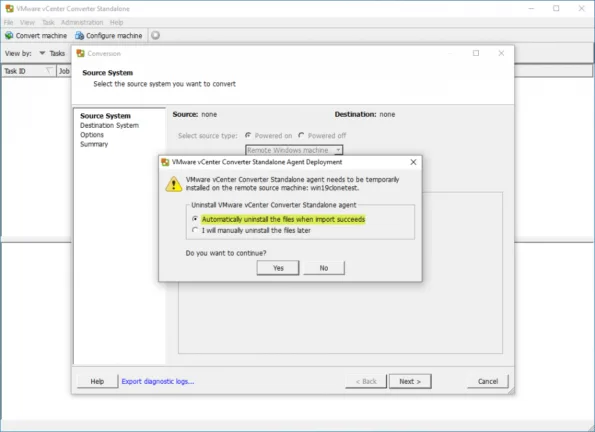The height and width of the screenshot is (432, 595).
Task: Click the Conversion wizard title icon
Action: 80,54
